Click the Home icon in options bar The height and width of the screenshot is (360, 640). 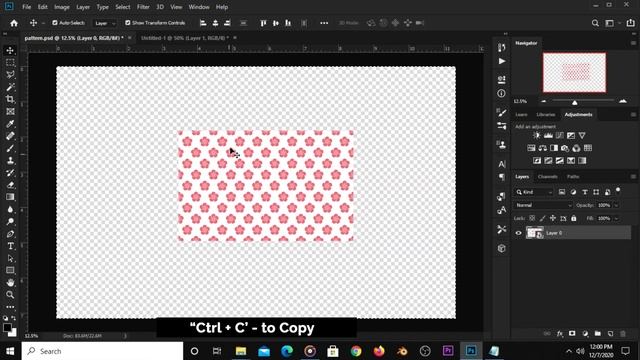(x=14, y=23)
